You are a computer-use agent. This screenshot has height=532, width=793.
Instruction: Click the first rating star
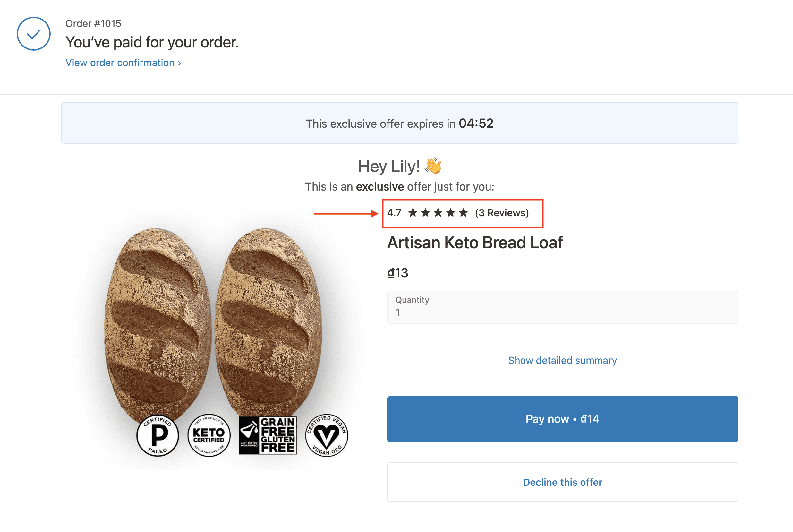(x=413, y=213)
